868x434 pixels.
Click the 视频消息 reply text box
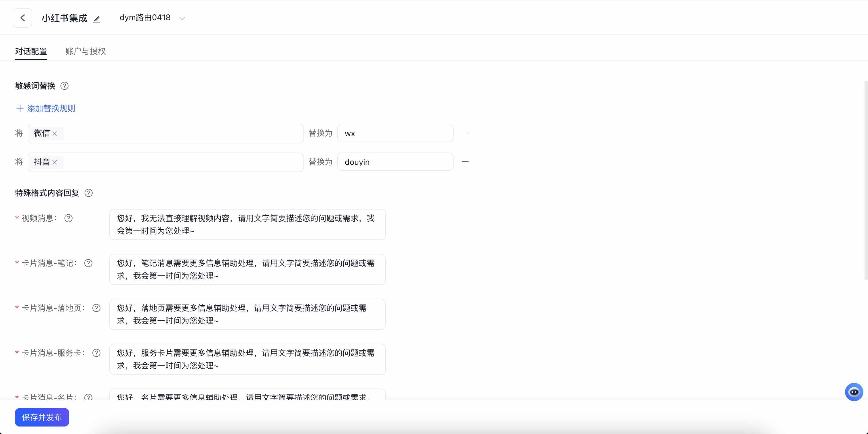[247, 224]
